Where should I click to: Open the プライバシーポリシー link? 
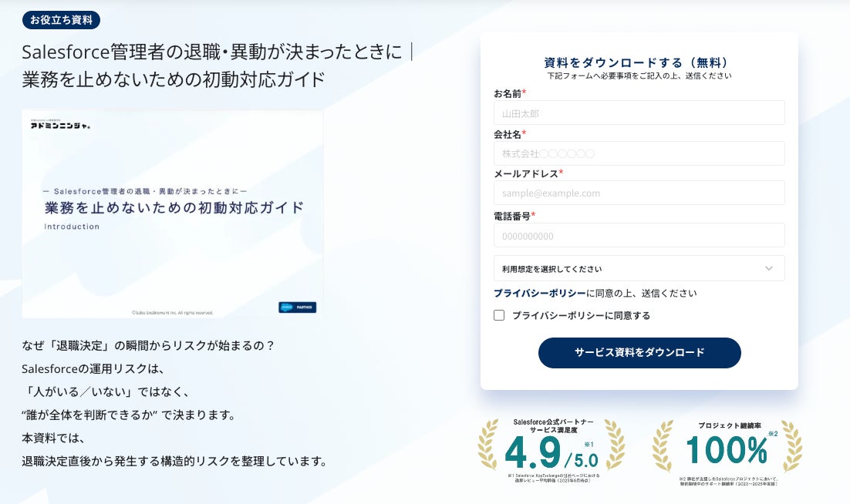point(539,293)
